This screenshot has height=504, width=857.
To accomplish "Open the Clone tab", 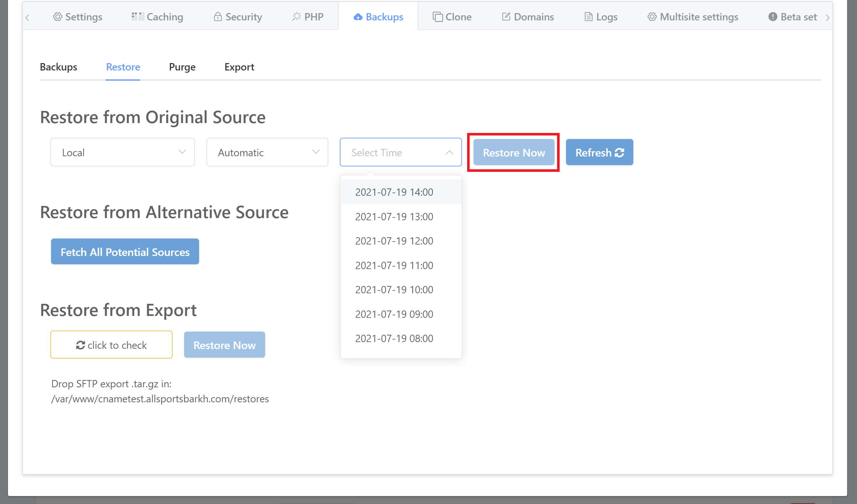I will point(452,17).
